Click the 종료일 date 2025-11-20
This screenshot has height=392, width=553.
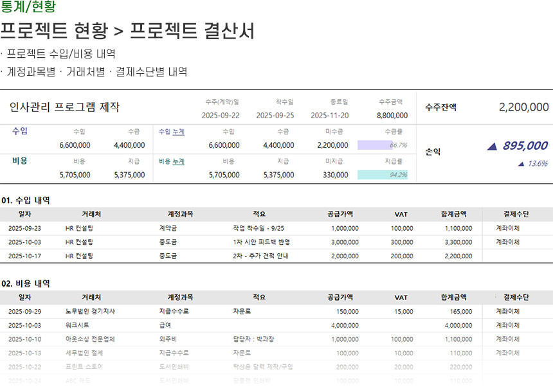click(329, 116)
